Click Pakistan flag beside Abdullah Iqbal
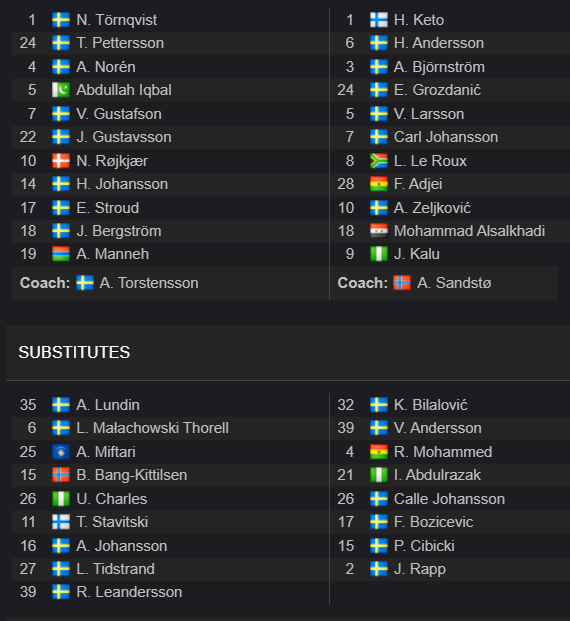 [61, 90]
